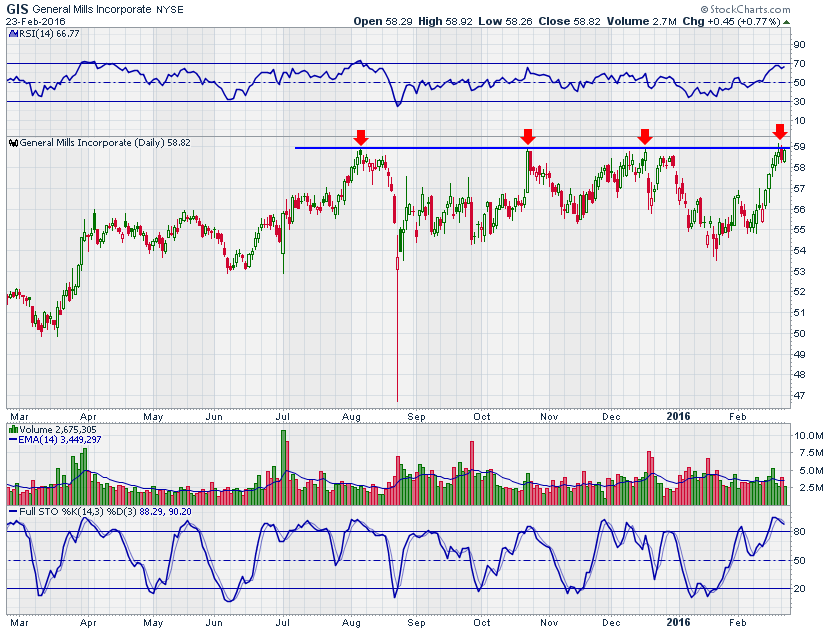
Task: Click the 7.5M volume axis label
Action: 810,453
